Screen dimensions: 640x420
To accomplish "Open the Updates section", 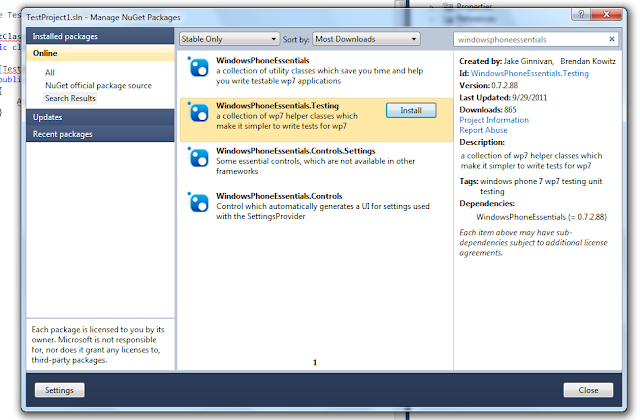I will [x=100, y=117].
